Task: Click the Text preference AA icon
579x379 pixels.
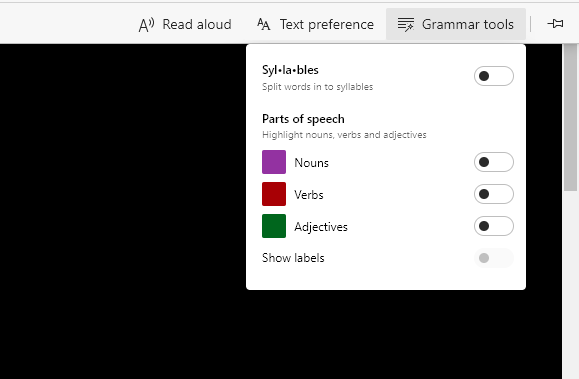Action: tap(263, 25)
